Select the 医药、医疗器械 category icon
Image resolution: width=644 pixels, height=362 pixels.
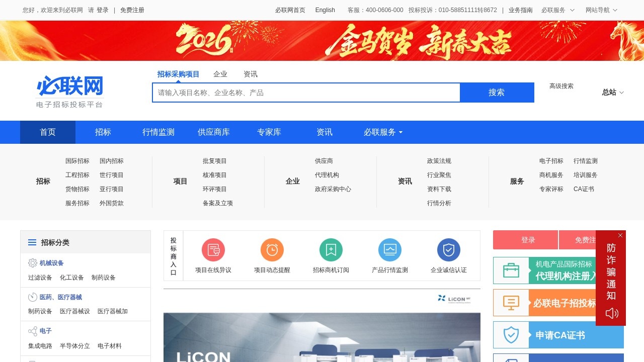pyautogui.click(x=31, y=297)
